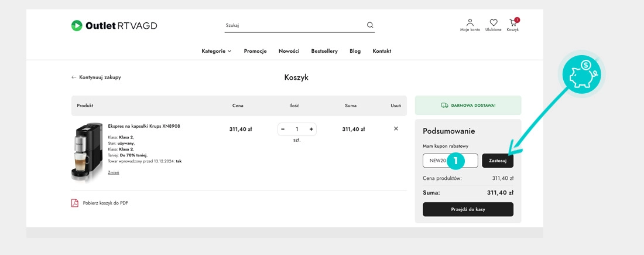
Task: Open the Bestsellery page
Action: [324, 51]
